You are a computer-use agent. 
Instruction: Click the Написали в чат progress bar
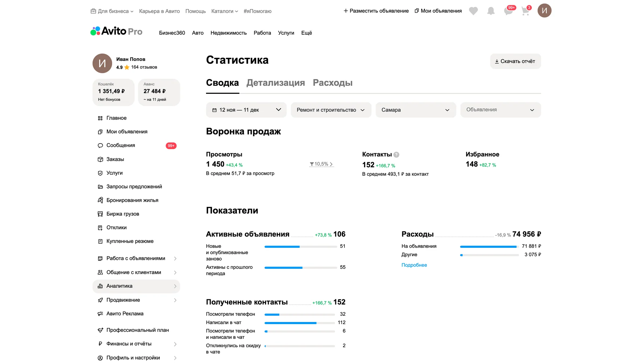(300, 323)
